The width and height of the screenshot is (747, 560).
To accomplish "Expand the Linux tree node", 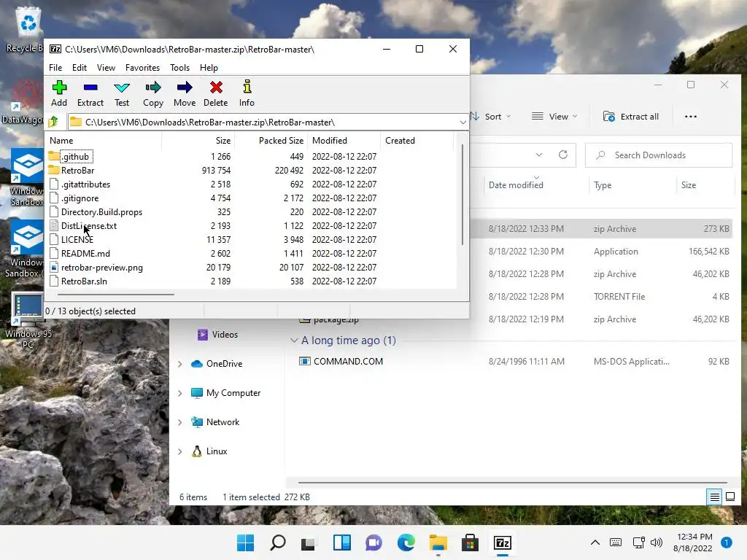I will tap(180, 451).
